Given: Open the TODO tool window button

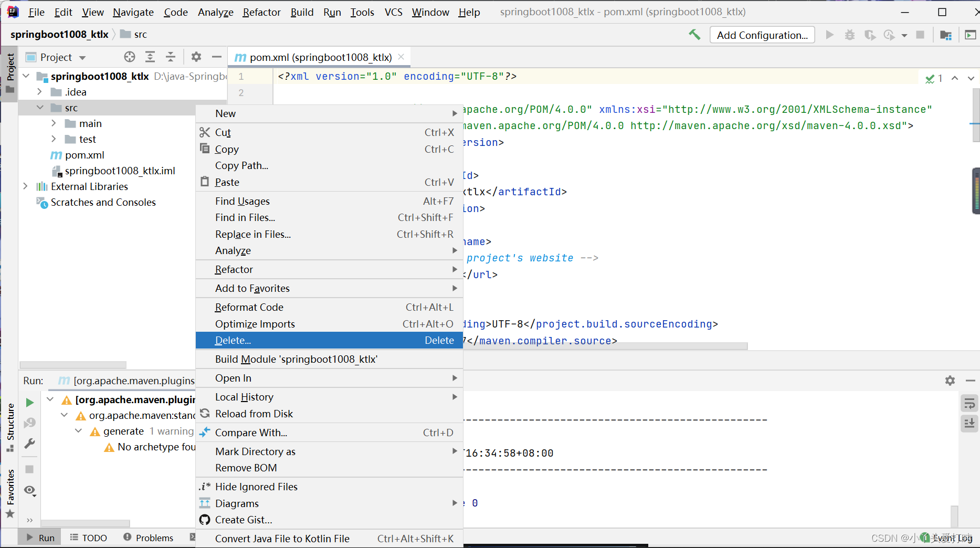Looking at the screenshot, I should [x=89, y=538].
